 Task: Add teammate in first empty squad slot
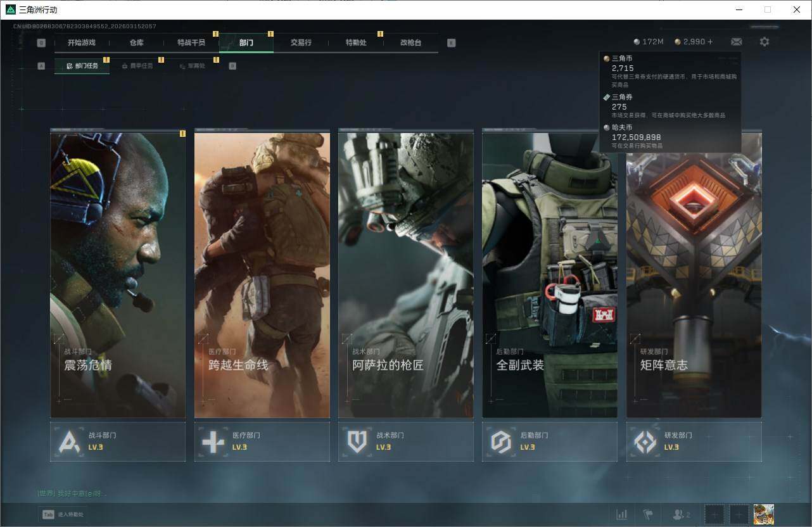pos(714,514)
